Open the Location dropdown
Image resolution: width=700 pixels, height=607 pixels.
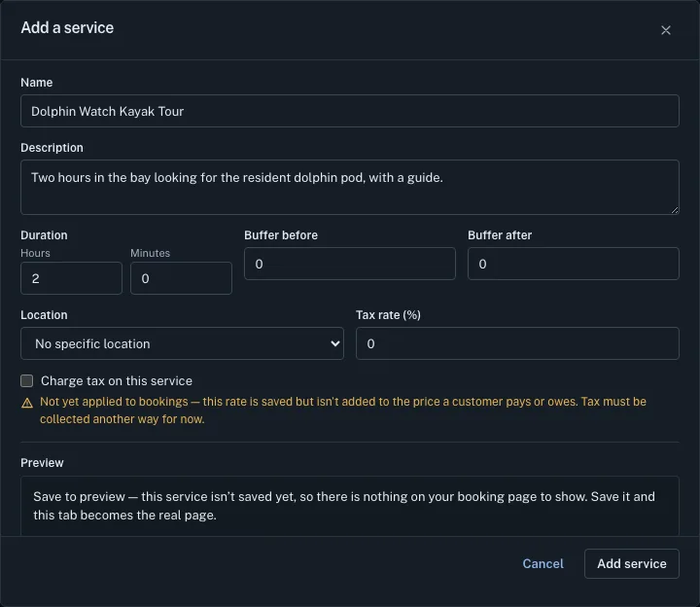pos(182,343)
